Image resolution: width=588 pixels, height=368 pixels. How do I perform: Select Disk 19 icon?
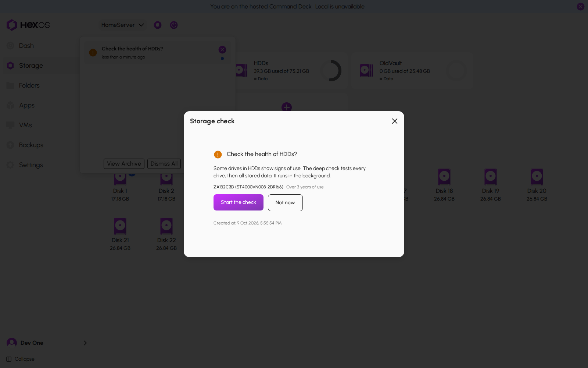[x=491, y=177]
